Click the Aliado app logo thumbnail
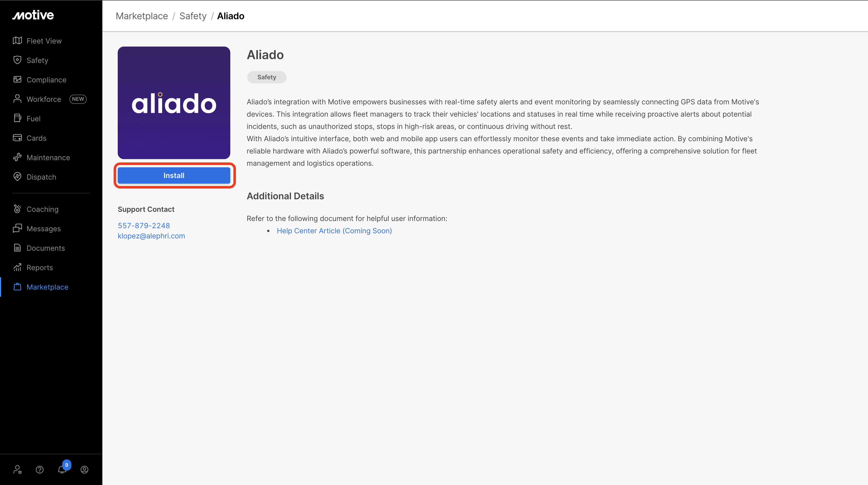Image resolution: width=868 pixels, height=485 pixels. coord(174,103)
